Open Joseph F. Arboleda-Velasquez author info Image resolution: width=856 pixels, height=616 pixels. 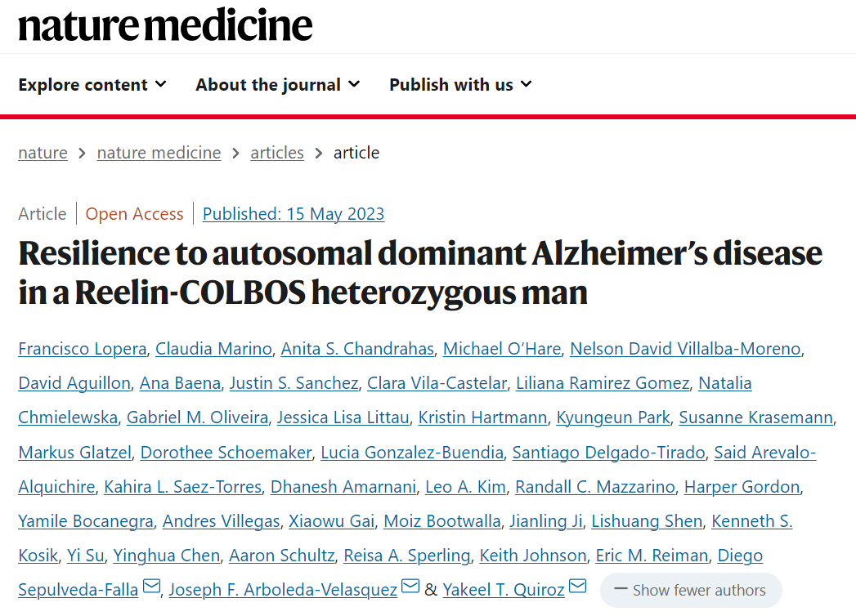283,590
